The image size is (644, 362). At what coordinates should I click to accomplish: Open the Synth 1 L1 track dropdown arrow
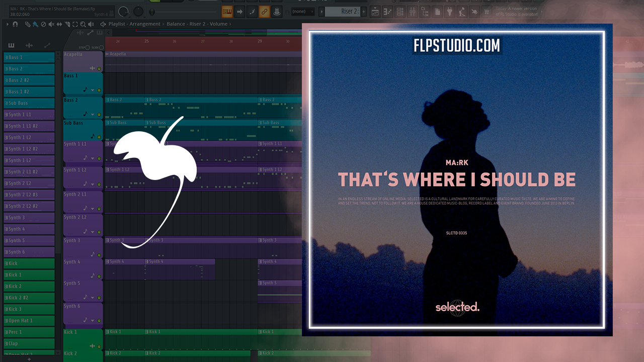93,159
